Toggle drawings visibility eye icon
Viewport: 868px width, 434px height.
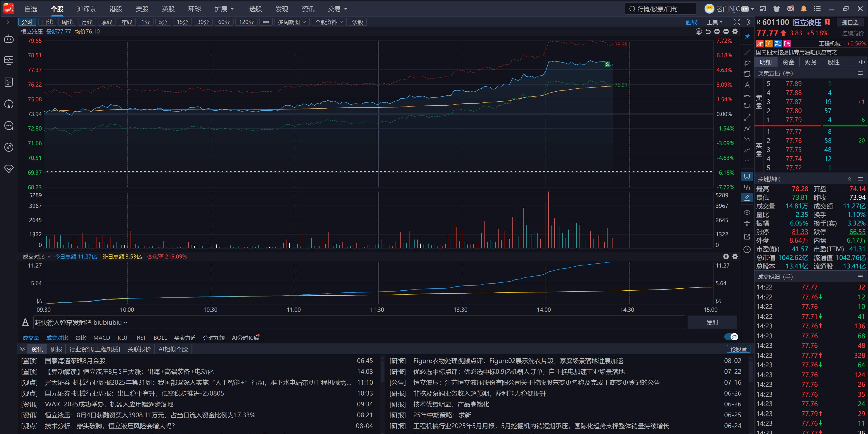coord(747,212)
